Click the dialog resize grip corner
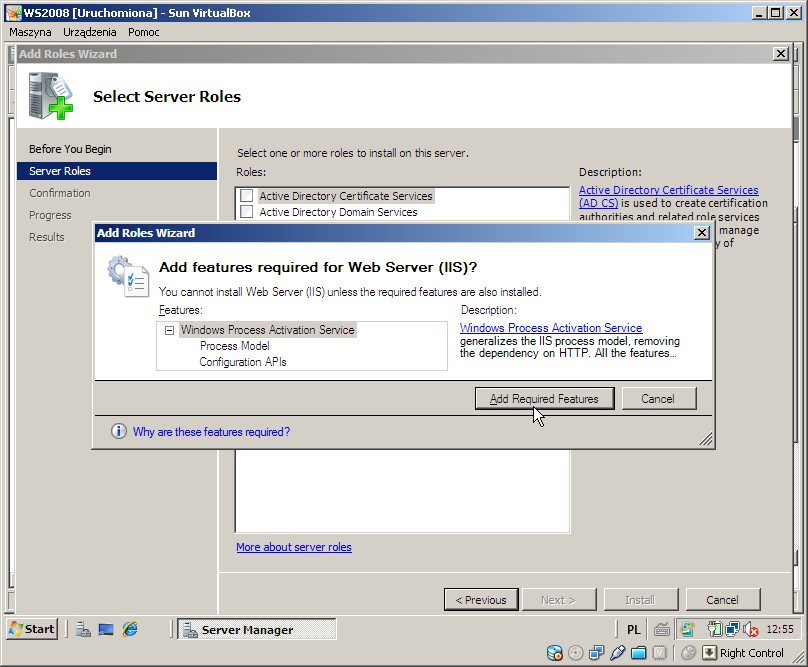 pos(705,439)
